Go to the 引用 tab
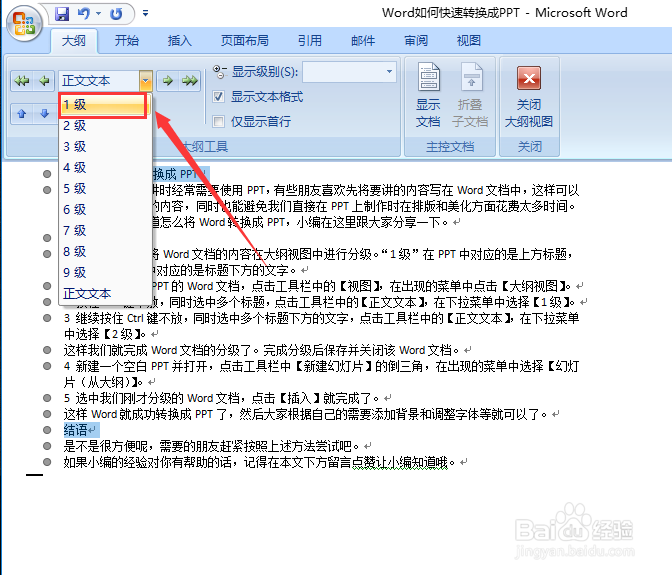Viewport: 672px width, 575px height. (310, 41)
